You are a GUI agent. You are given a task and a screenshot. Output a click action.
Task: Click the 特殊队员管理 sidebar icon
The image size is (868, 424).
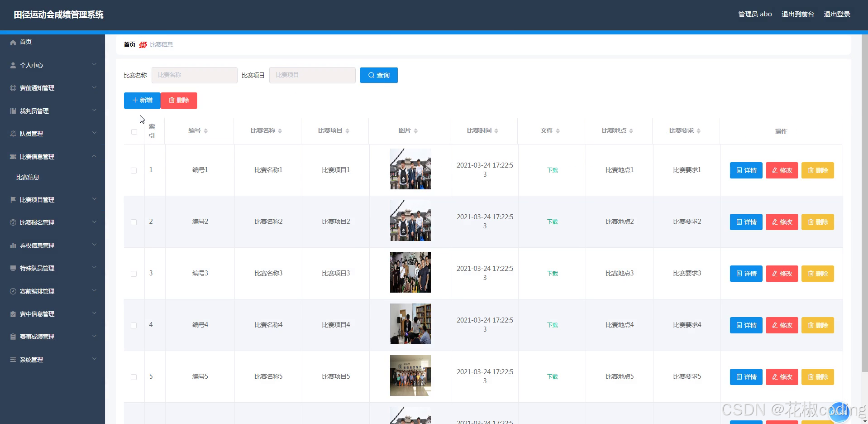coord(13,268)
